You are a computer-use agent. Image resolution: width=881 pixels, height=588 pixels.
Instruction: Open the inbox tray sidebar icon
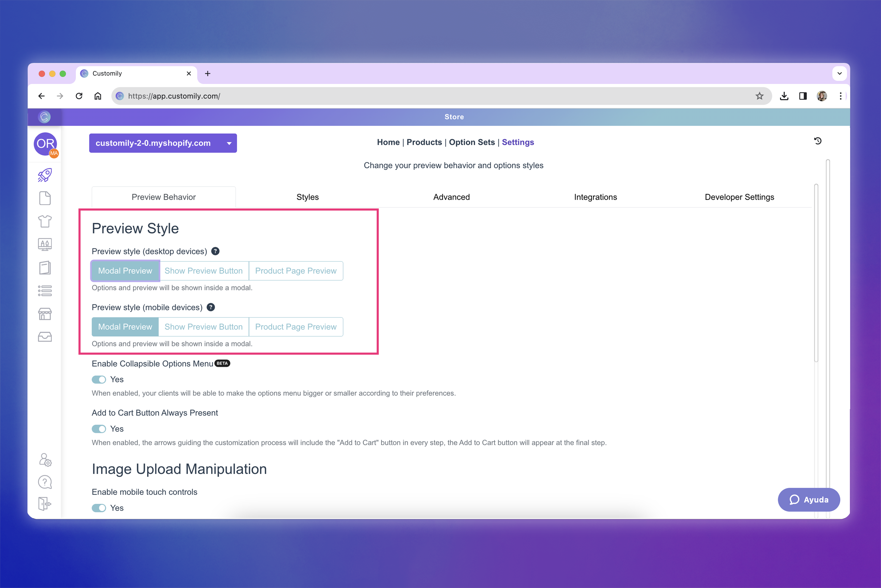tap(45, 337)
